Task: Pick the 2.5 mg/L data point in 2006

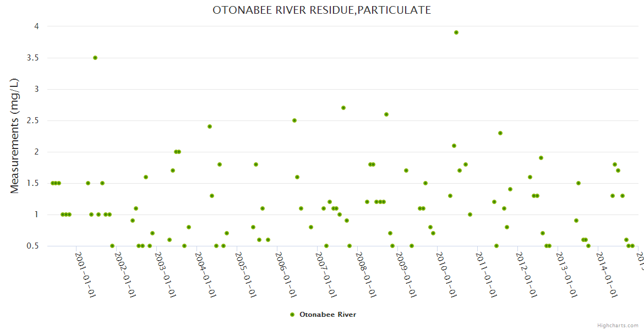Action: pos(294,120)
